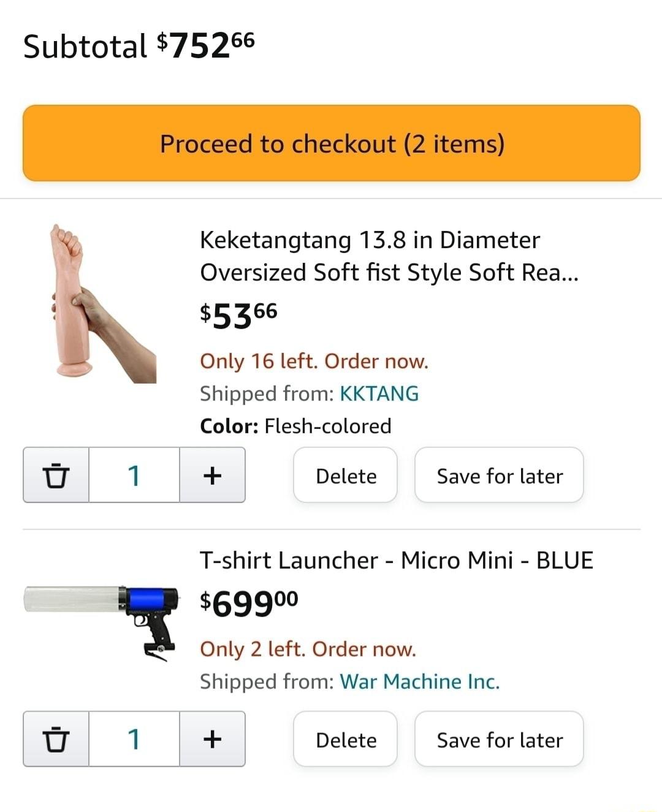The image size is (662, 812).
Task: Click the plus icon to increase fist item quantity
Action: coord(213,476)
